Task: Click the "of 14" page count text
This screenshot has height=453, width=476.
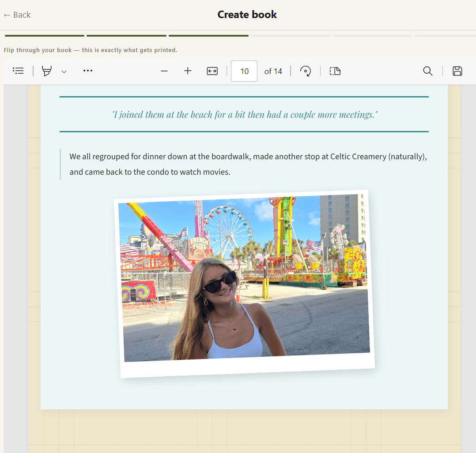Action: pyautogui.click(x=273, y=71)
